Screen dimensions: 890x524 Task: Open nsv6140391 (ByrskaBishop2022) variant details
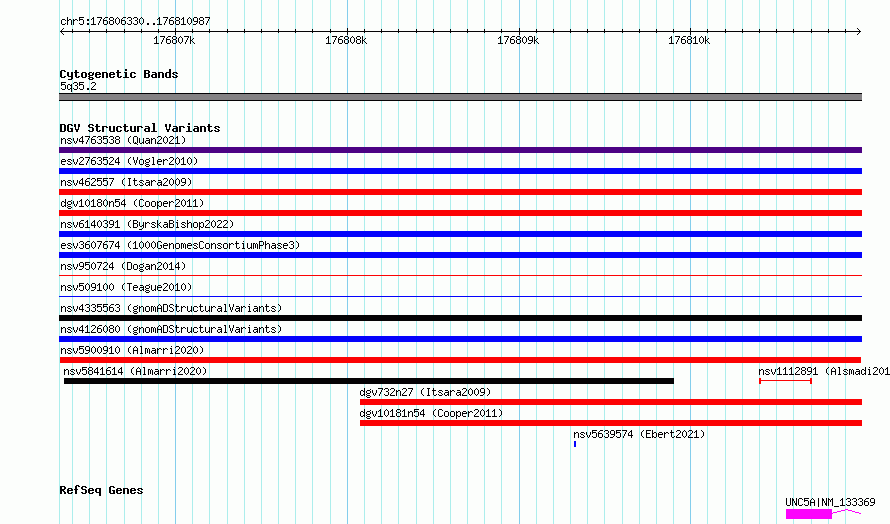147,224
